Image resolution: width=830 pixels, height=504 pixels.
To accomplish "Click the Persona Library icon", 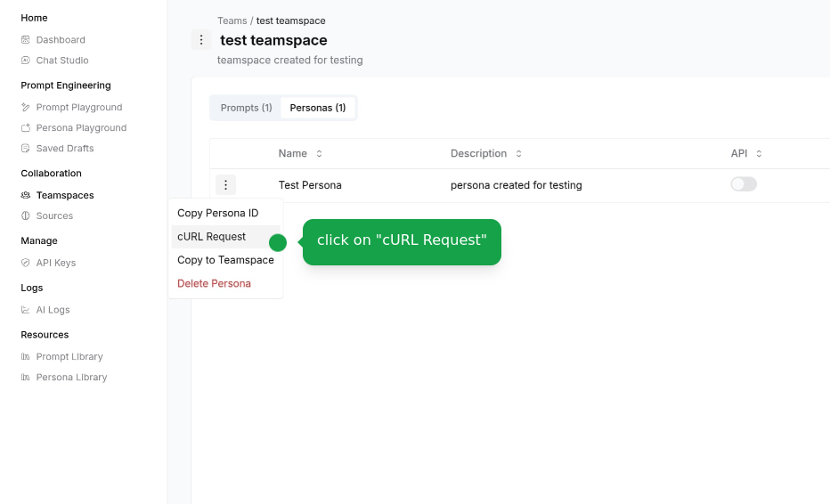I will click(26, 378).
